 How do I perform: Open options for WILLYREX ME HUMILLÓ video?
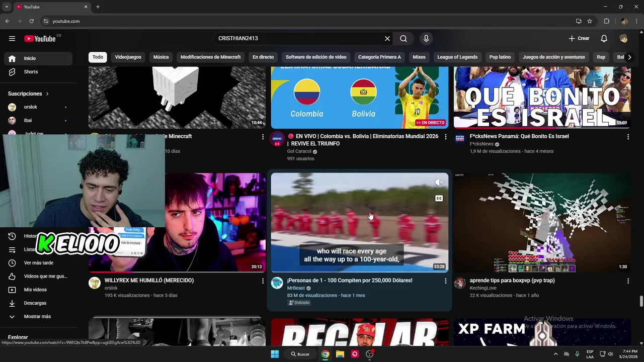click(263, 281)
